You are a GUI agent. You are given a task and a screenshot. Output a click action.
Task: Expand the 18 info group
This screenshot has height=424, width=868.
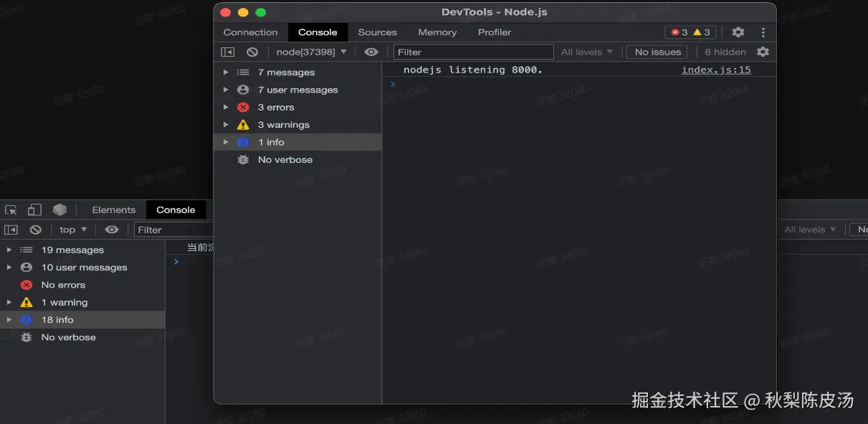pos(9,319)
